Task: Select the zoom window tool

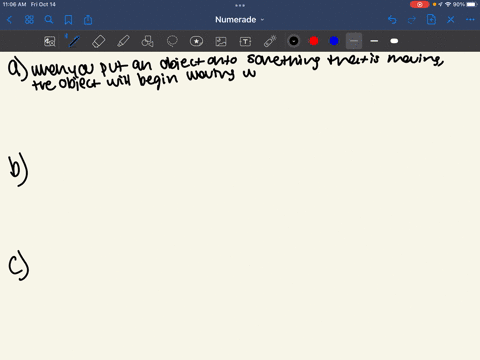Action: (x=50, y=41)
